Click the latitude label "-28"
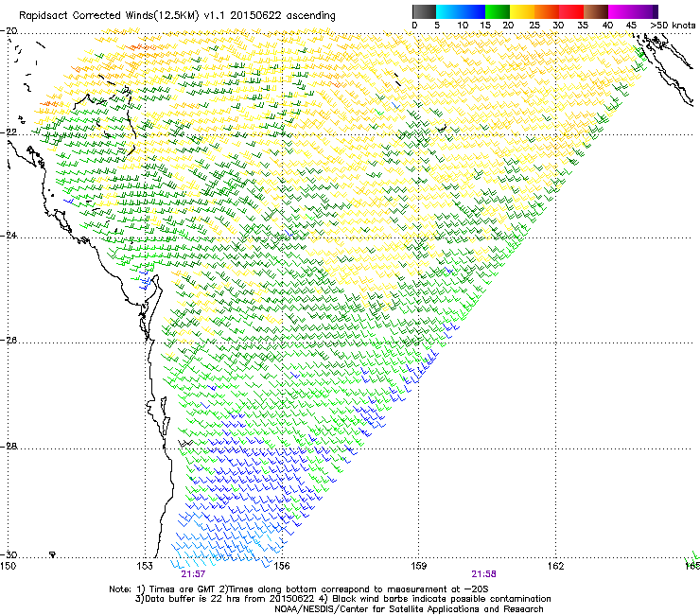Viewport: 700px width, 615px height. coord(9,447)
